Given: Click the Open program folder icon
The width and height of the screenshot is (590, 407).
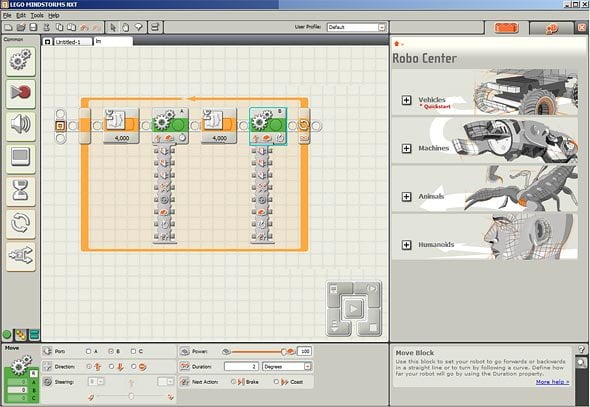Looking at the screenshot, I should click(21, 27).
